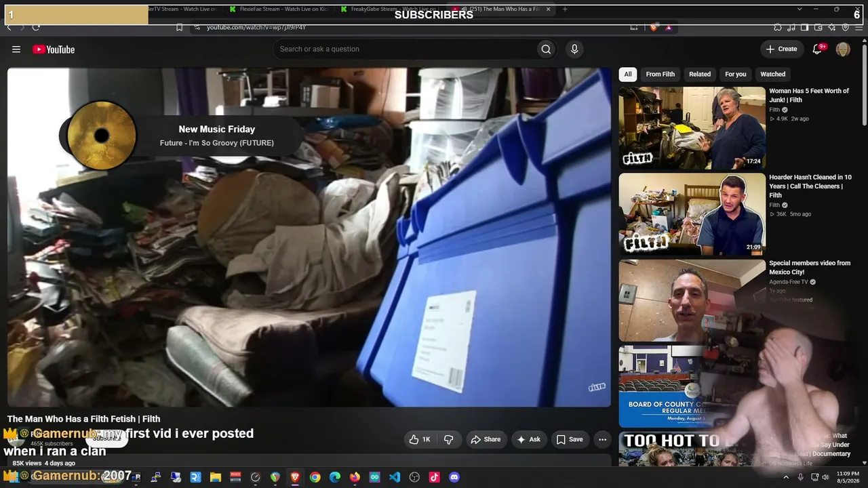Image resolution: width=868 pixels, height=488 pixels.
Task: Open the volume control in system tray
Action: coord(825,477)
